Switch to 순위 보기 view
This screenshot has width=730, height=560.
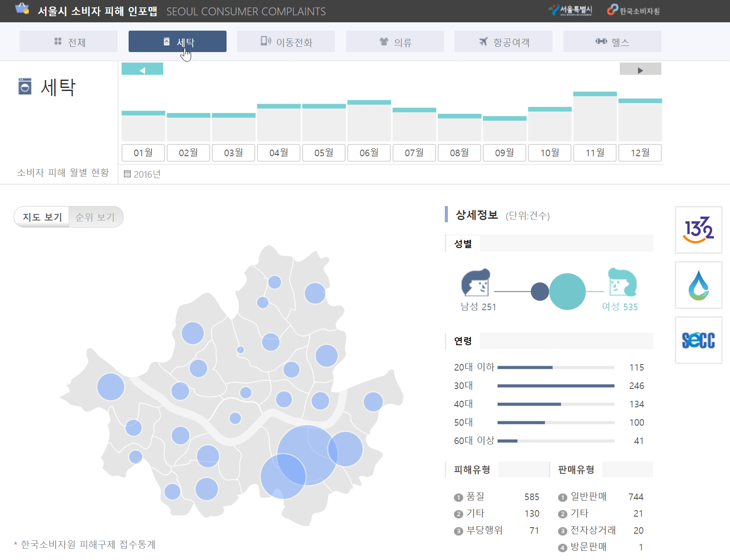(96, 217)
